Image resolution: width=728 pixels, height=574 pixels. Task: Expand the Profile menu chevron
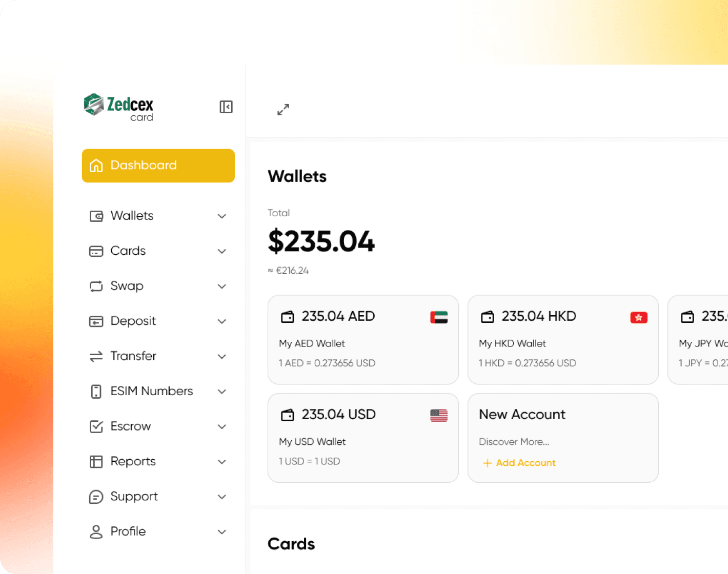[x=221, y=532]
